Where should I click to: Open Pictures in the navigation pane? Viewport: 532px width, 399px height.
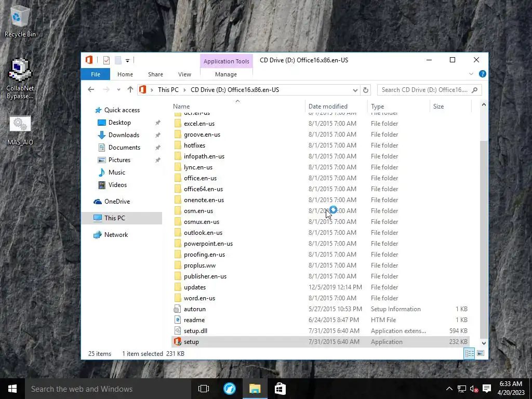119,160
